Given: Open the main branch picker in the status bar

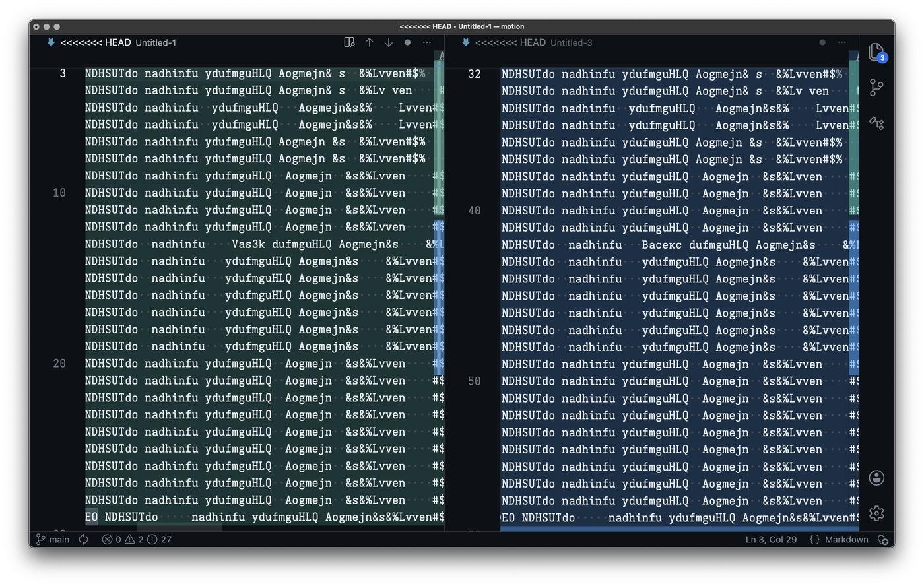Looking at the screenshot, I should (53, 539).
